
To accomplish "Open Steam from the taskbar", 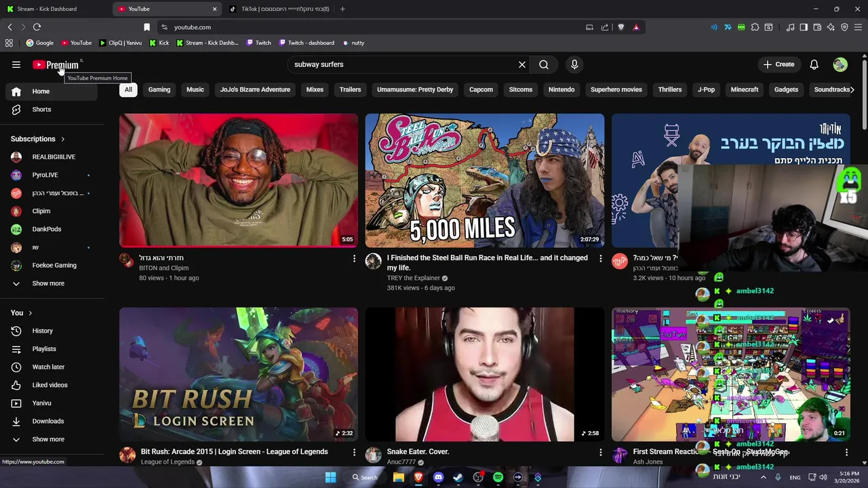I will point(458,477).
